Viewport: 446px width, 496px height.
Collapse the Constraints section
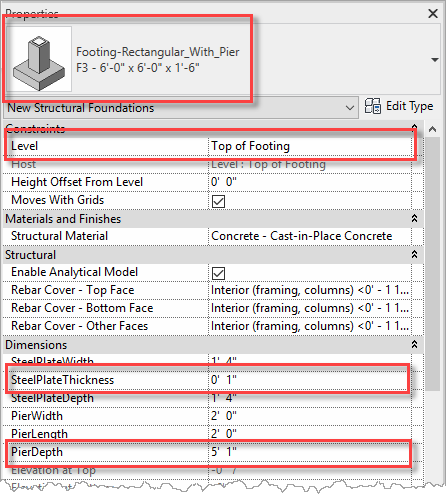point(414,127)
